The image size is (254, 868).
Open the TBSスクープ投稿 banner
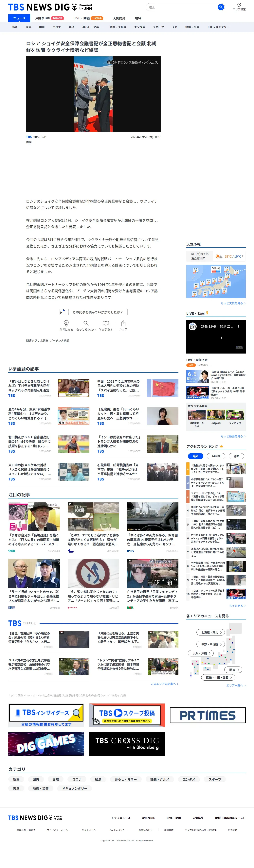tap(127, 715)
